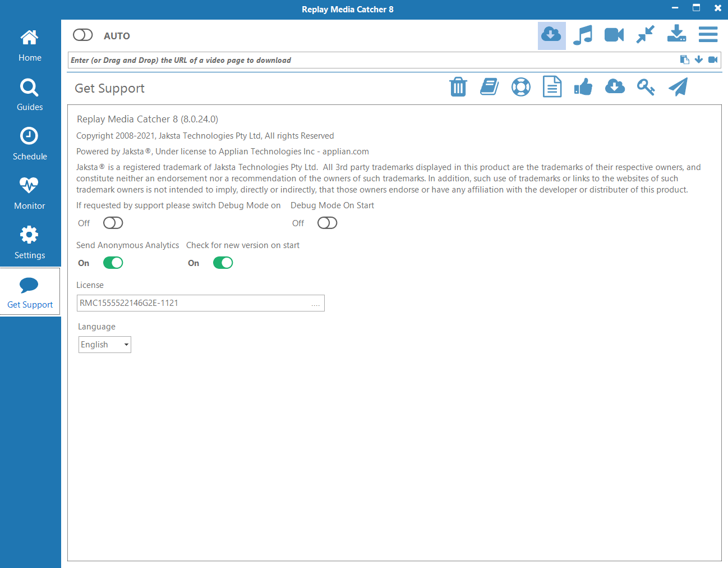Turn off Check for new version on start
This screenshot has height=568, width=728.
223,263
